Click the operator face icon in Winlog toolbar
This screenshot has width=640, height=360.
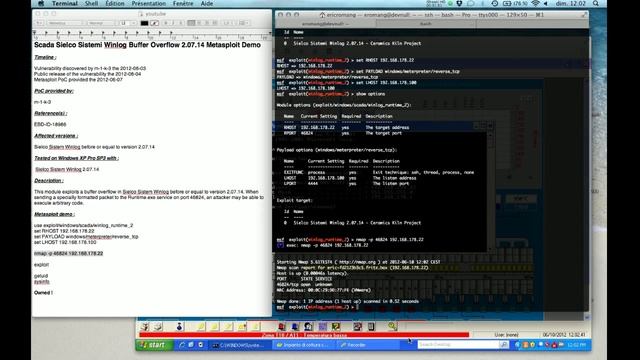click(309, 326)
